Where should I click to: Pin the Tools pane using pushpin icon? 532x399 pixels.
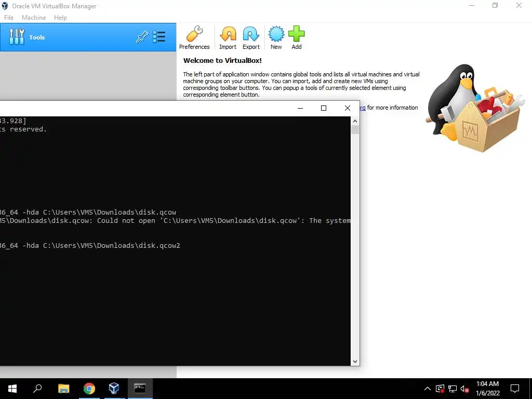coord(142,37)
